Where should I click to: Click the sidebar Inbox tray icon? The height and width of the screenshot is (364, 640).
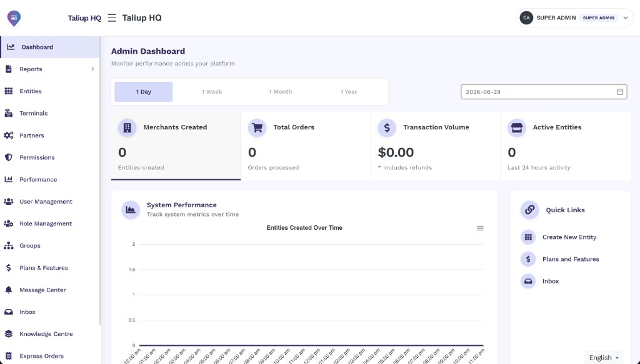(x=9, y=312)
